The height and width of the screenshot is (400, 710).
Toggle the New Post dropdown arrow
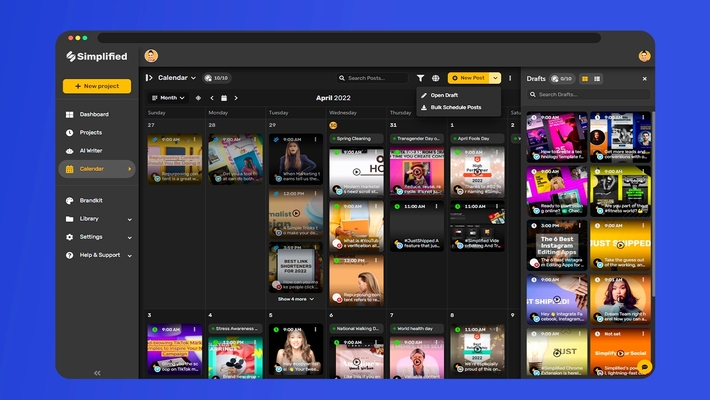click(x=495, y=78)
